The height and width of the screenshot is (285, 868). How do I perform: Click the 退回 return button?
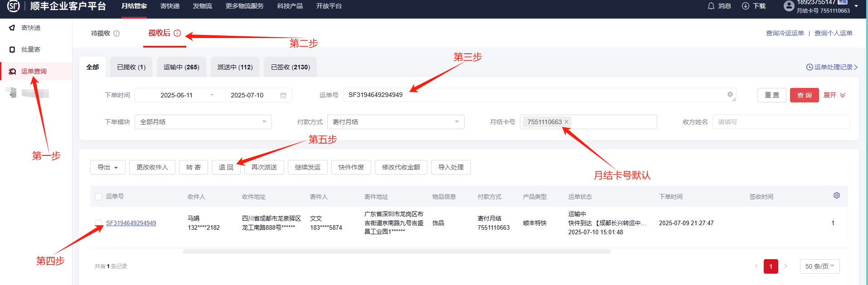[x=226, y=167]
